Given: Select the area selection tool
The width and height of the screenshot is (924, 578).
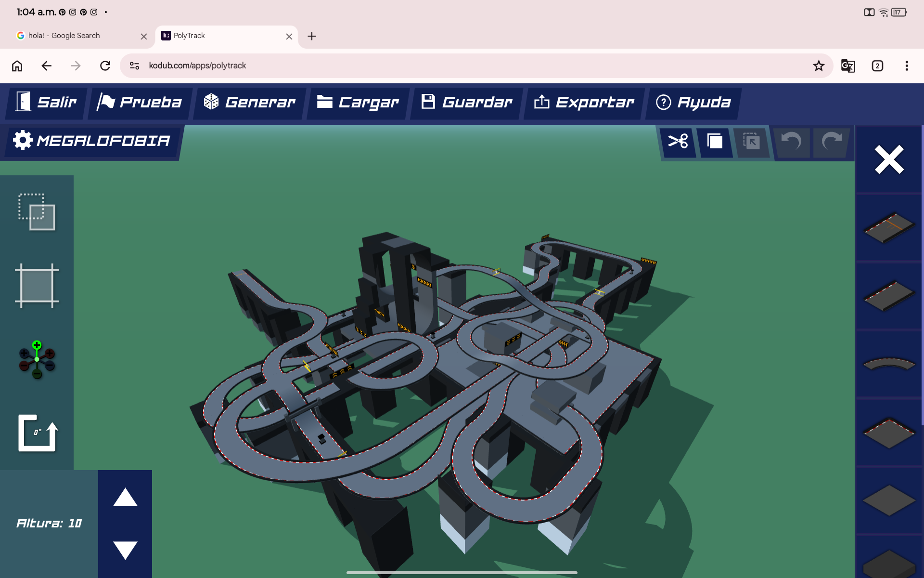Looking at the screenshot, I should (37, 212).
